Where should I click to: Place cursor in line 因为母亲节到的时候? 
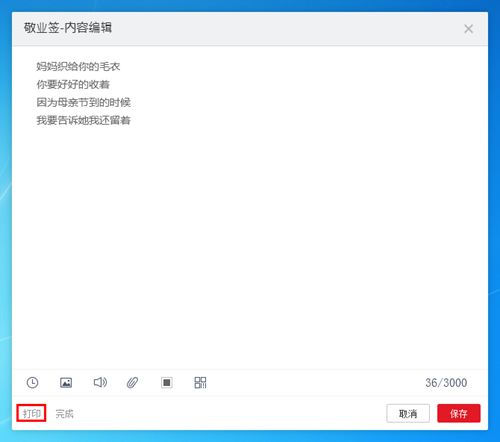coord(83,102)
